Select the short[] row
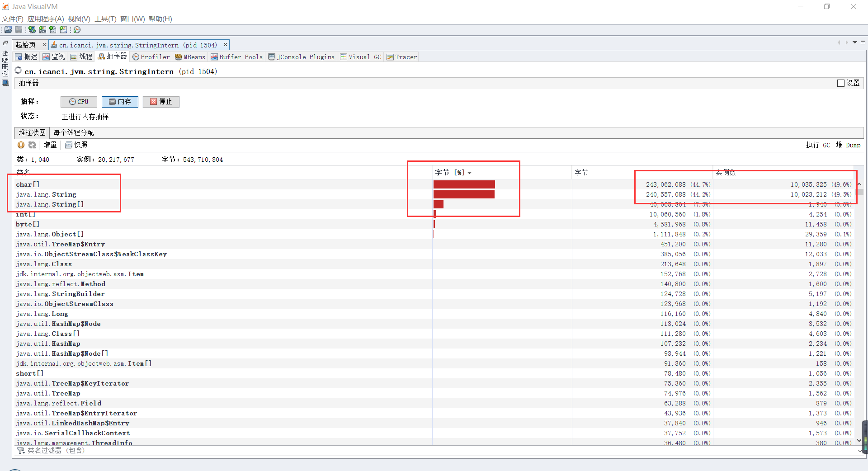This screenshot has height=471, width=868. click(x=434, y=373)
